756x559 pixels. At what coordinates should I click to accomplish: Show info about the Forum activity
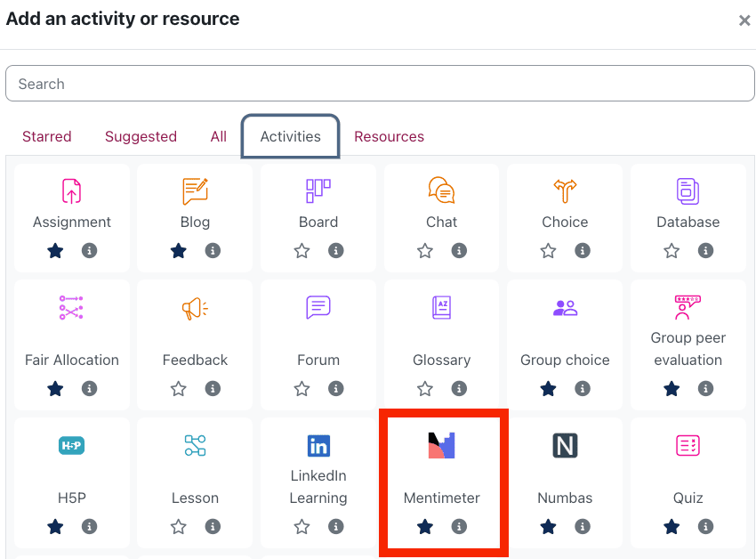coord(336,389)
